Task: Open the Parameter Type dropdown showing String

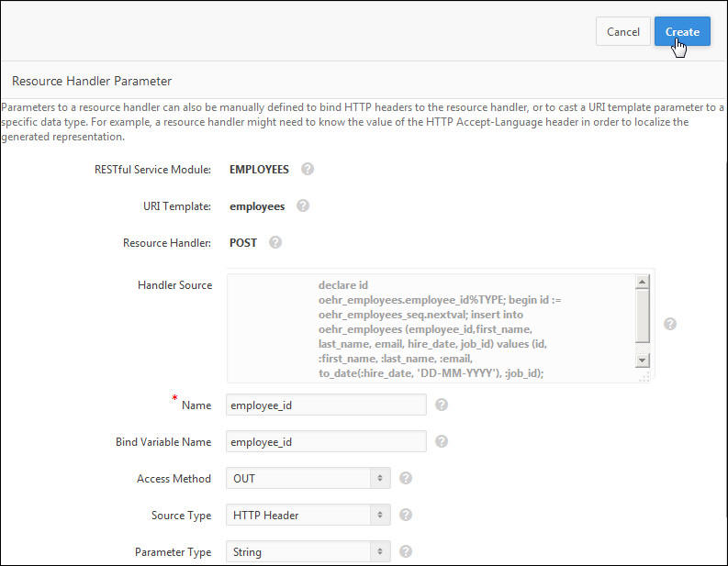Action: coord(308,551)
